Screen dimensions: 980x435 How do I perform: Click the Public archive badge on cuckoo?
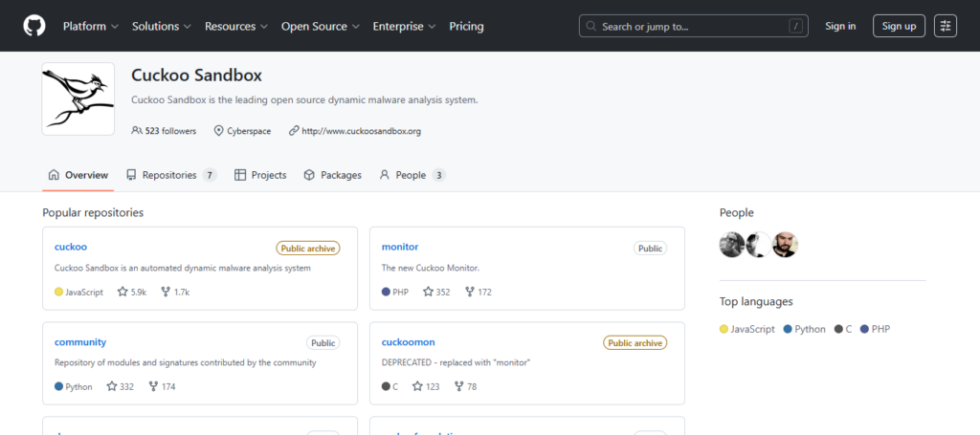click(308, 249)
